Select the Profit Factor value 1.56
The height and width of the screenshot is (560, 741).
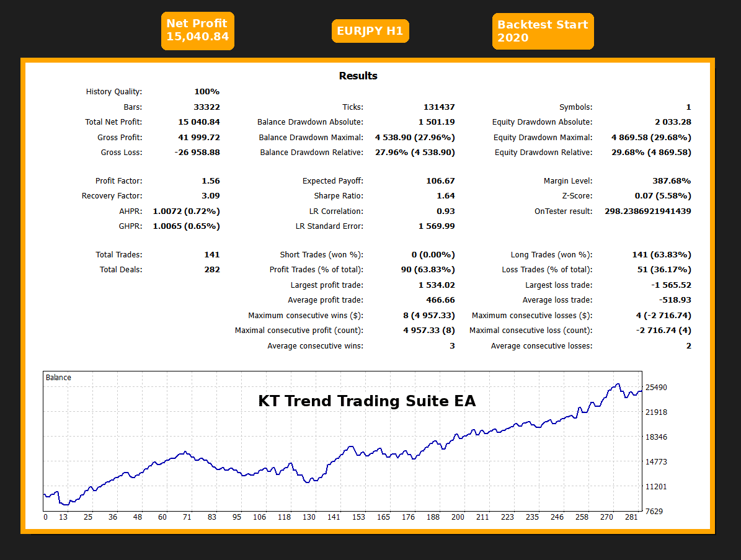pos(211,181)
